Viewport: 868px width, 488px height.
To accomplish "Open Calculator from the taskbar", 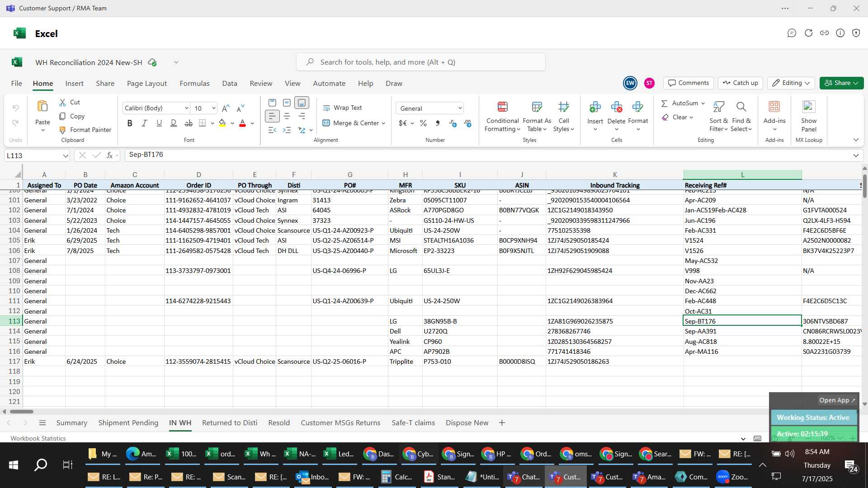I will coord(396,477).
